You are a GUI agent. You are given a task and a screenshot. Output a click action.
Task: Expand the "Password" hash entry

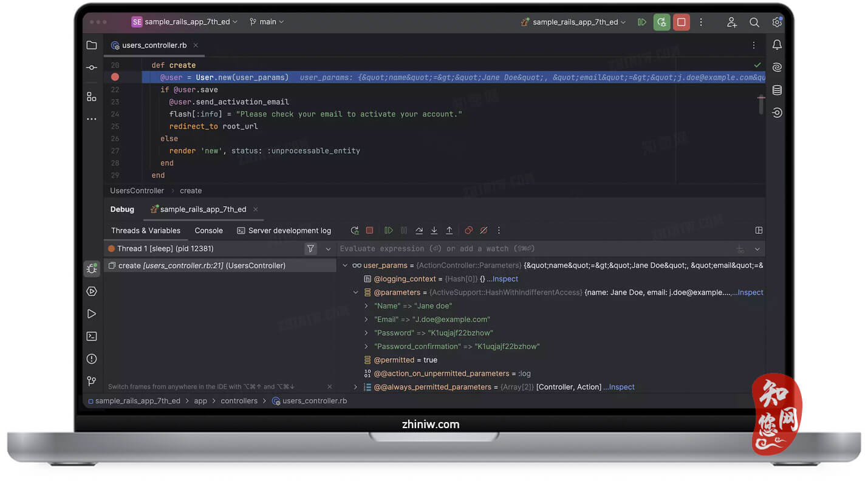point(366,333)
